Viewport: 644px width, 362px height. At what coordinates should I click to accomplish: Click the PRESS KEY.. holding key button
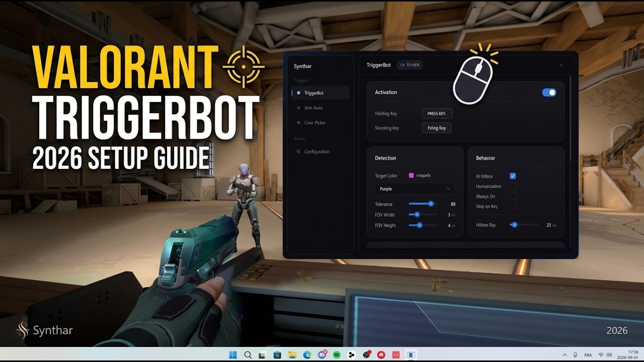click(x=437, y=114)
